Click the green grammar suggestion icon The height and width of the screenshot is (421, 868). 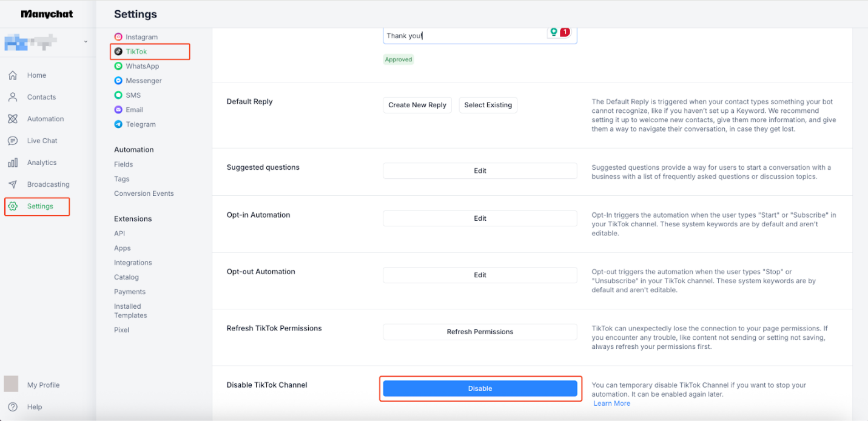(553, 32)
